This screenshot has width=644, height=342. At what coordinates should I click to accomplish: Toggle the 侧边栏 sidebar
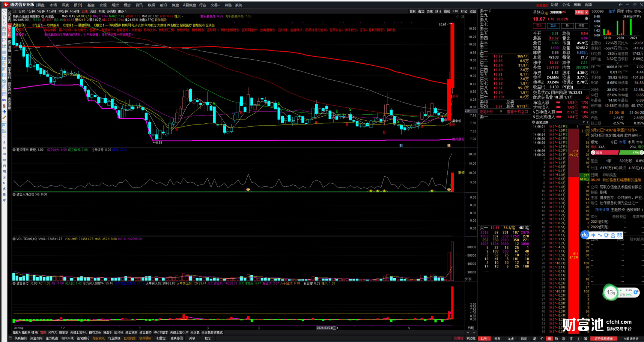[471, 338]
